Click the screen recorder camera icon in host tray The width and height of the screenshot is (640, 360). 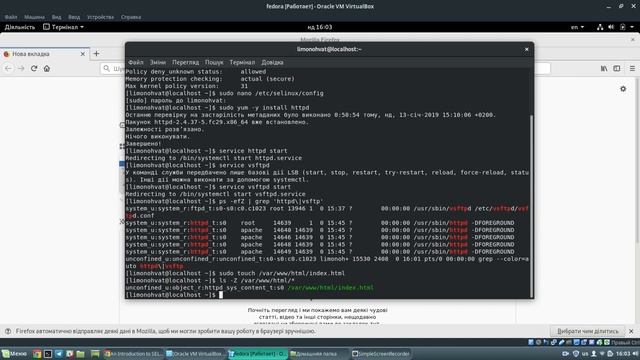tap(566, 354)
